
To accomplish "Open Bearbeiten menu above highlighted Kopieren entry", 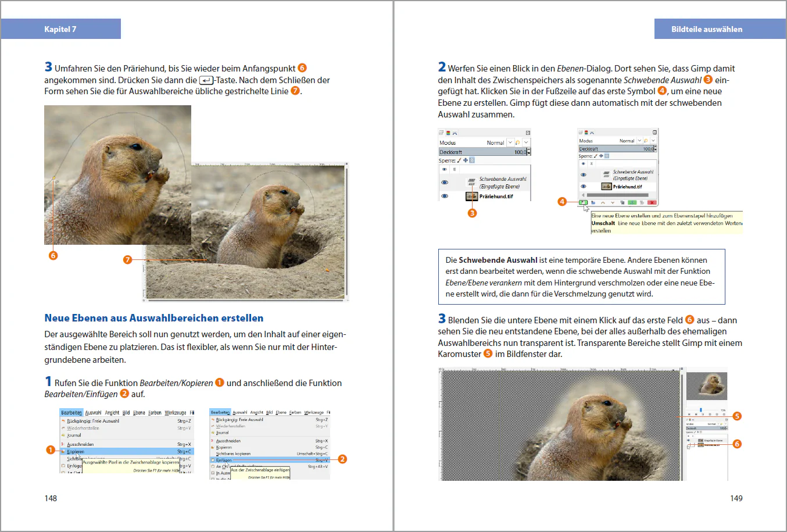I will click(x=71, y=412).
